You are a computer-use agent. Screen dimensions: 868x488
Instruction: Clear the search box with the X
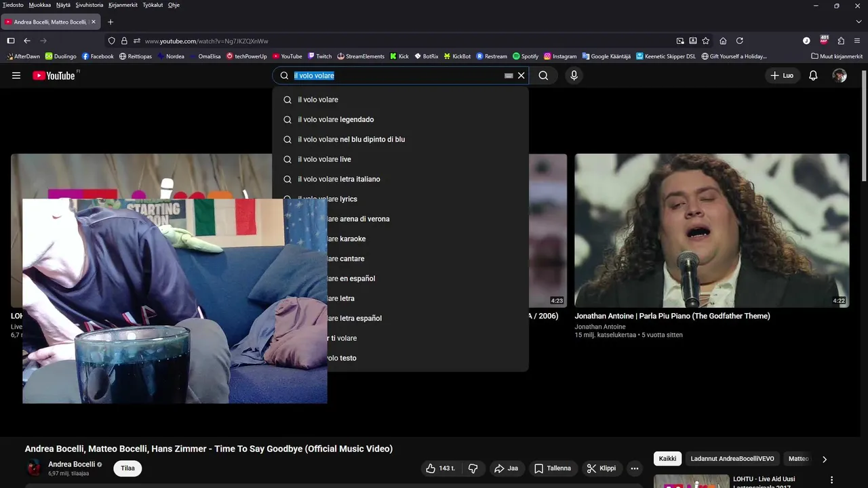pos(521,76)
